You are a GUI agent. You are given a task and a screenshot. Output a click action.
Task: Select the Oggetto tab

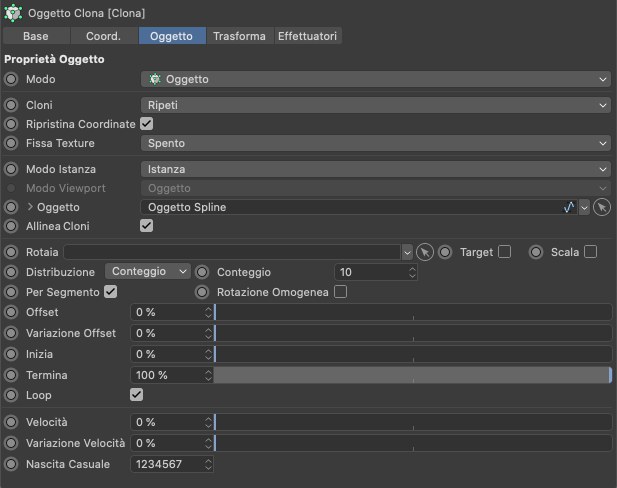coord(172,36)
